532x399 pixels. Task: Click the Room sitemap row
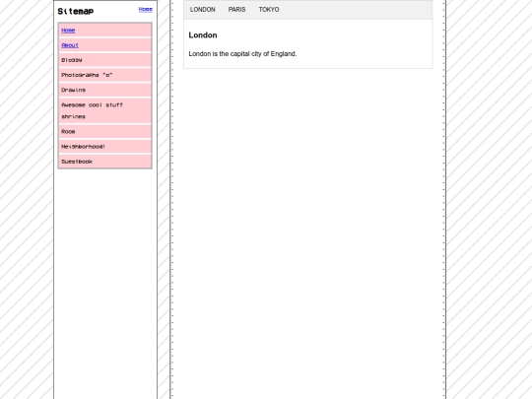point(104,131)
